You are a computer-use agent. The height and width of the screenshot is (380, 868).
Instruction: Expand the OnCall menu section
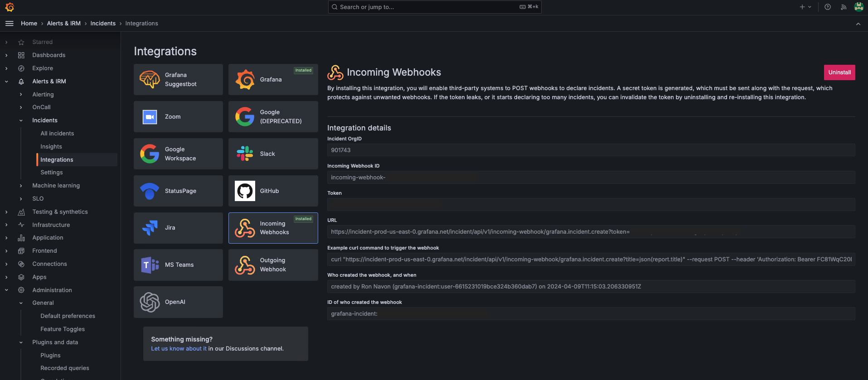pos(21,107)
